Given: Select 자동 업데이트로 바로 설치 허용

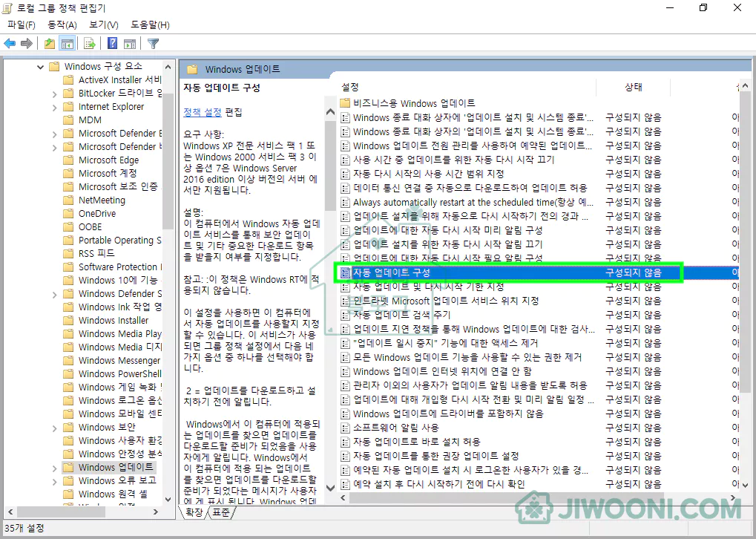Looking at the screenshot, I should click(410, 442).
